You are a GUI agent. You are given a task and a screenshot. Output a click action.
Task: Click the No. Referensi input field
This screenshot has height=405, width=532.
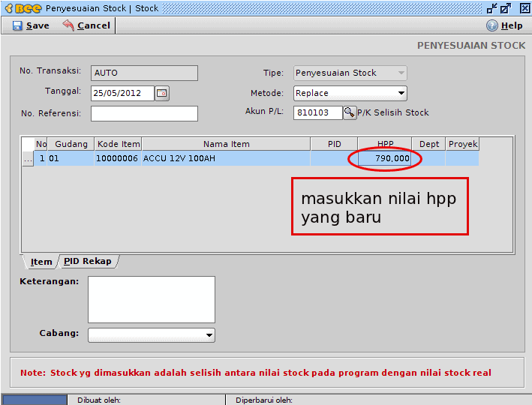(x=144, y=114)
